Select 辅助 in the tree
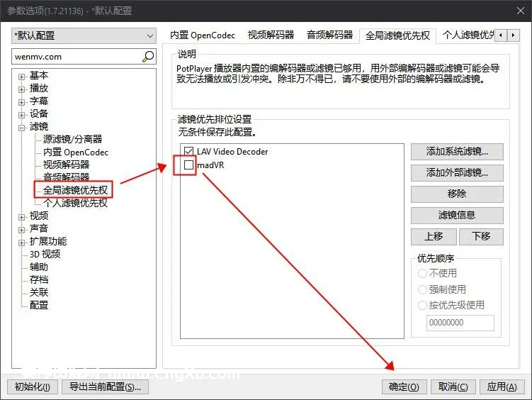Viewport: 532px width, 400px height. click(39, 267)
